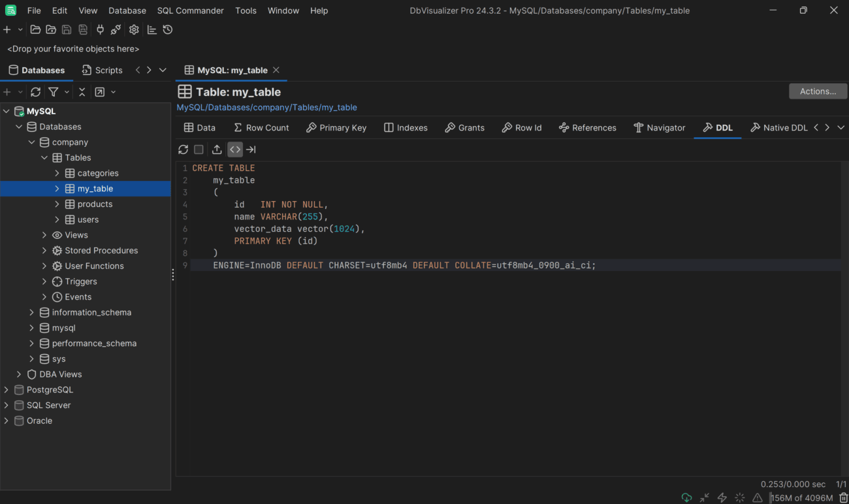The image size is (849, 504).
Task: Open the Indexes view for my_table
Action: pos(405,127)
